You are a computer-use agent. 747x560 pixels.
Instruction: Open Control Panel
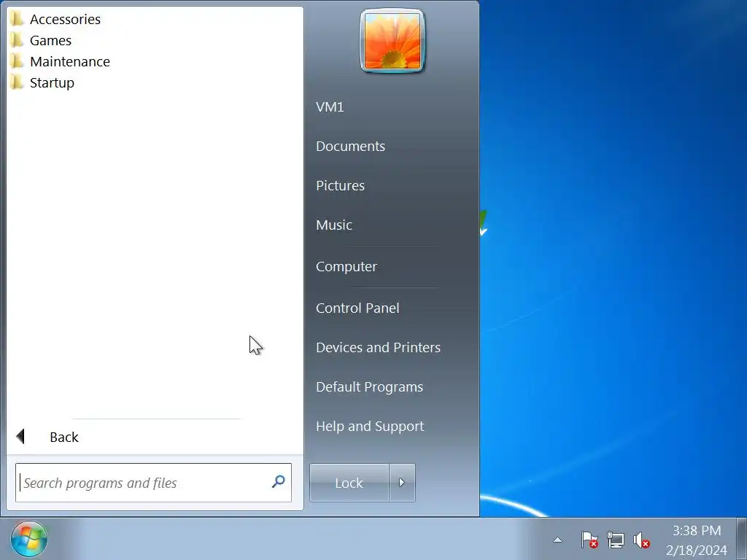click(357, 308)
